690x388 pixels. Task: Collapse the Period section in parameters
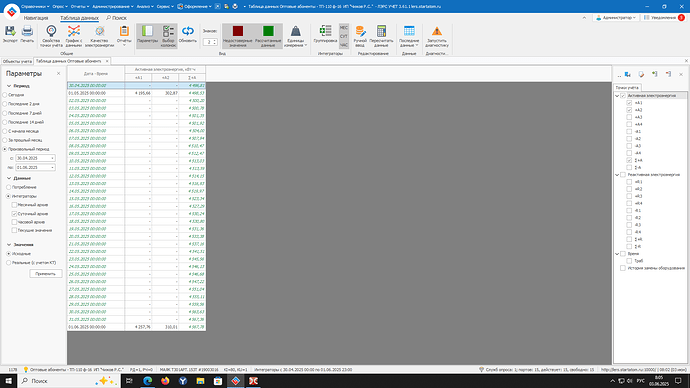[9, 86]
